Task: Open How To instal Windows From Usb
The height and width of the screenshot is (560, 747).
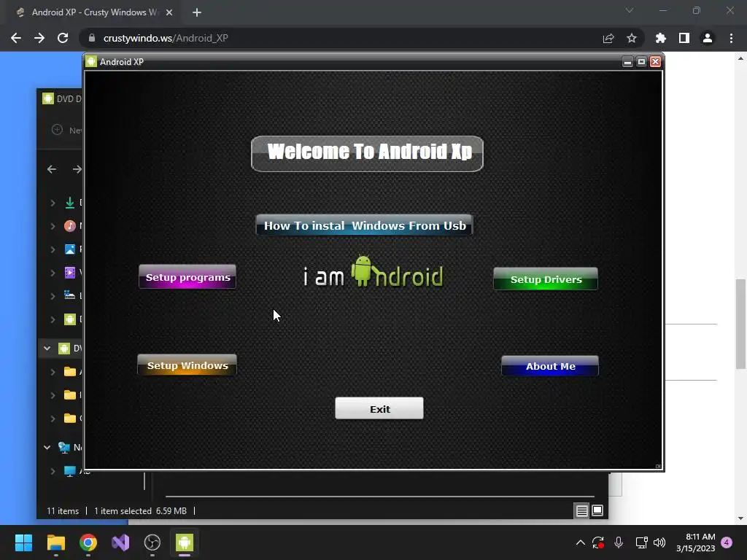Action: click(365, 225)
